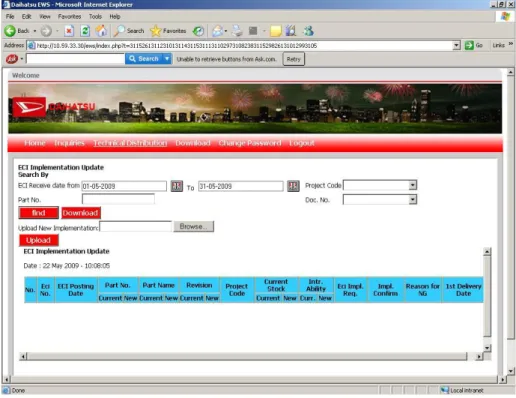Open the Favorites menu

coord(69,16)
